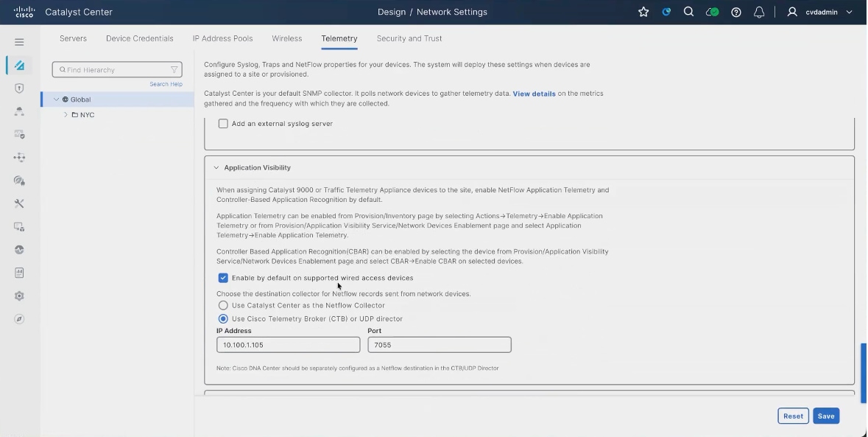Check Add an external syslog server
The width and height of the screenshot is (868, 437).
[x=223, y=124]
